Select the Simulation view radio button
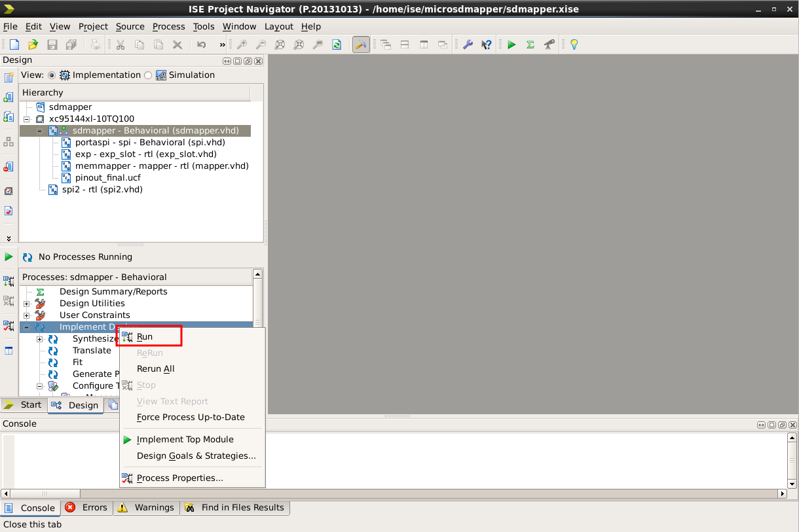The width and height of the screenshot is (799, 532). [148, 75]
